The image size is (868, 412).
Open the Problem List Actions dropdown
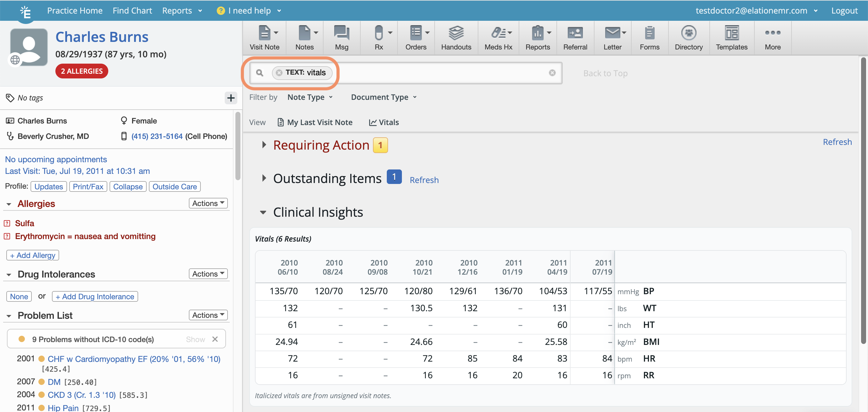click(208, 315)
